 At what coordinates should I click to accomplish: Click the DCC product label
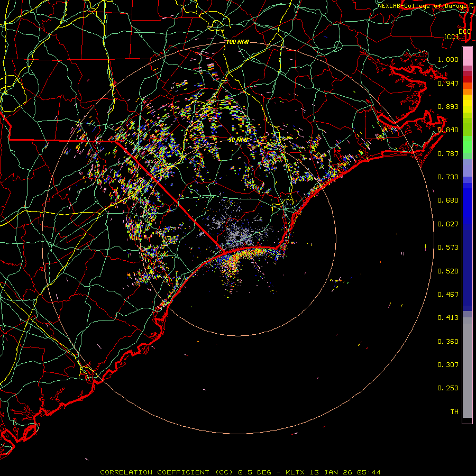click(464, 31)
